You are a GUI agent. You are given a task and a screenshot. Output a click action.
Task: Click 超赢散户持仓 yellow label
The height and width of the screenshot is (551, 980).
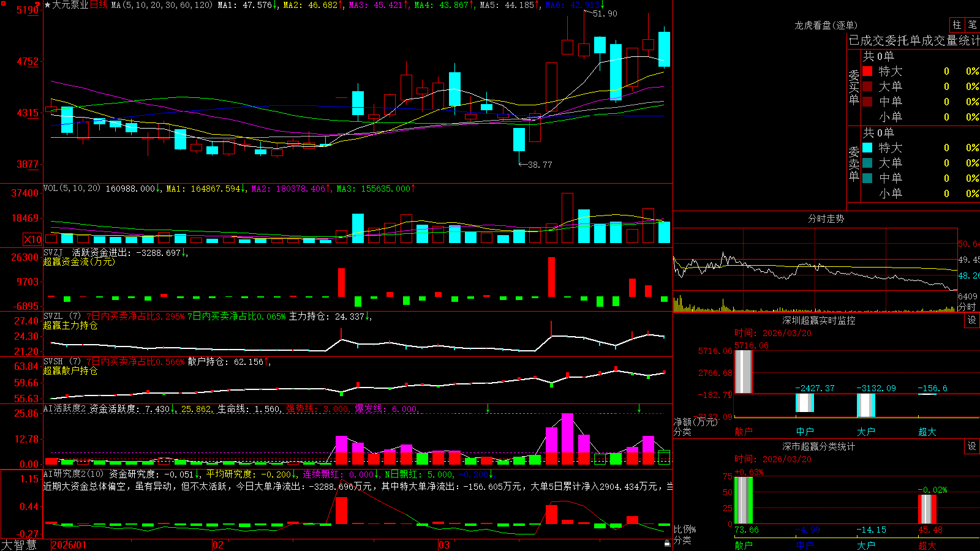(x=70, y=370)
